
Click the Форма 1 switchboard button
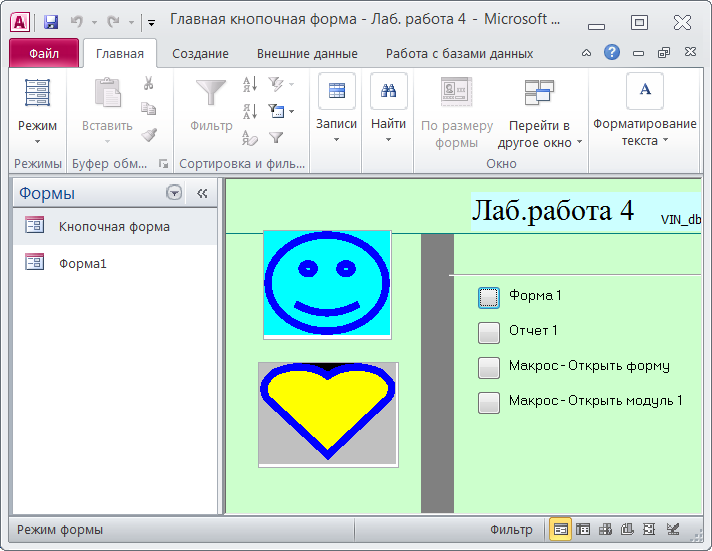pyautogui.click(x=488, y=296)
